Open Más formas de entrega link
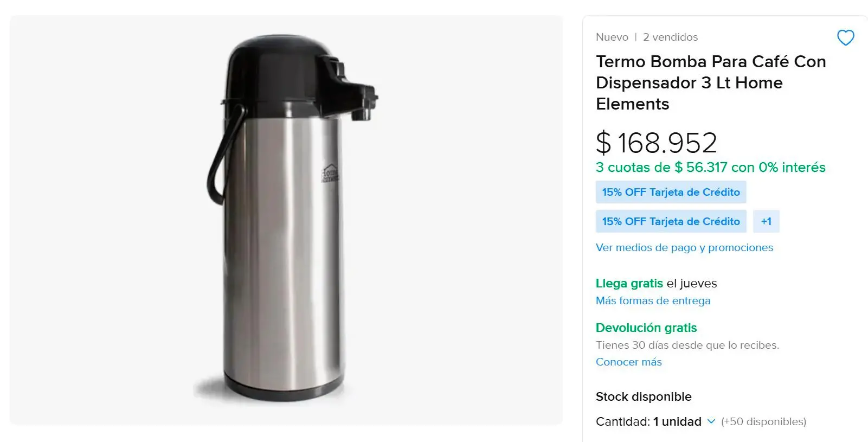The width and height of the screenshot is (868, 442). [653, 300]
